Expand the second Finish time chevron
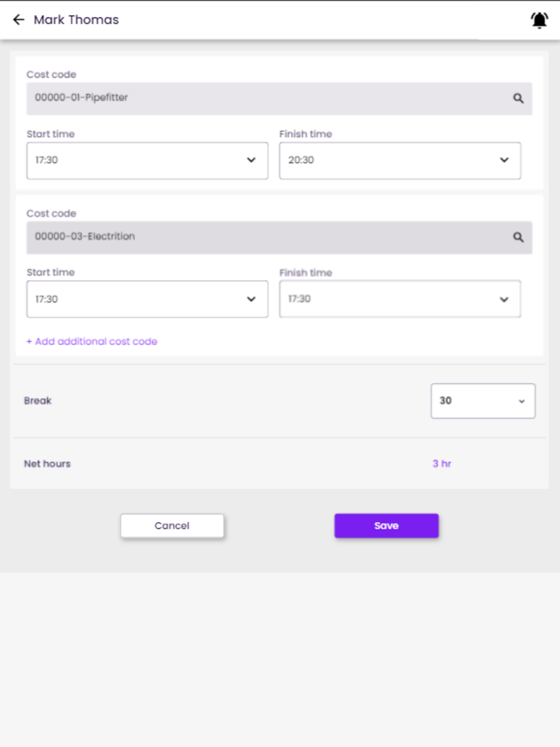 (504, 300)
